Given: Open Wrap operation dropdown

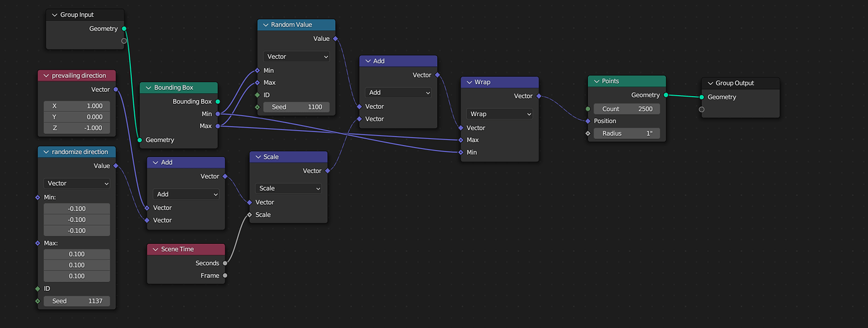Looking at the screenshot, I should pos(499,114).
